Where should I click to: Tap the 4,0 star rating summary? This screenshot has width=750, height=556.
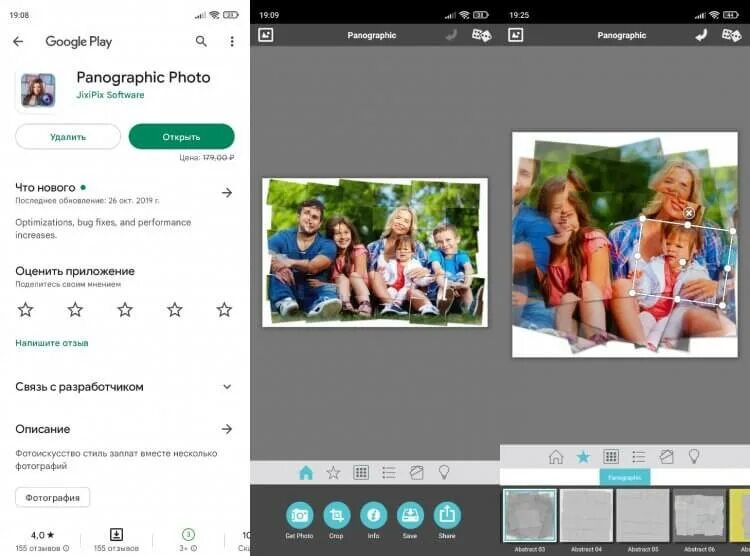tap(43, 535)
